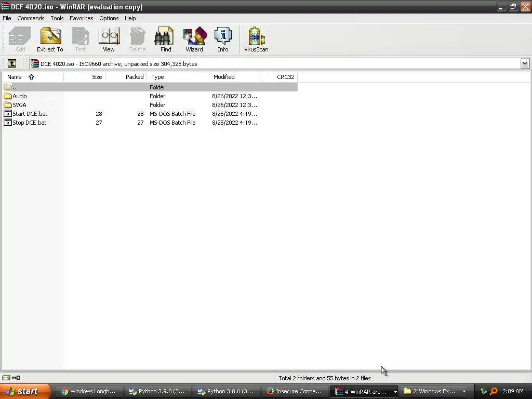
Task: Click the Audio row modified date
Action: coord(234,96)
